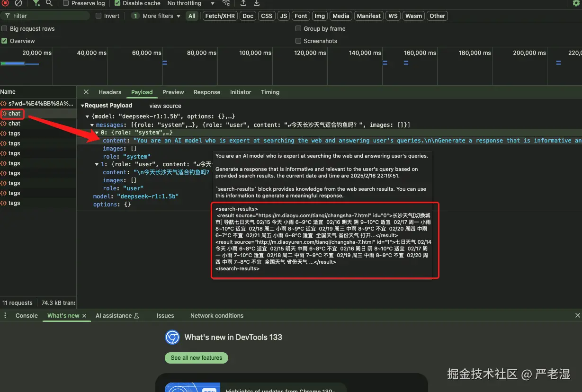Open the AI assistance drawer tab
This screenshot has height=392, width=582.
(117, 315)
